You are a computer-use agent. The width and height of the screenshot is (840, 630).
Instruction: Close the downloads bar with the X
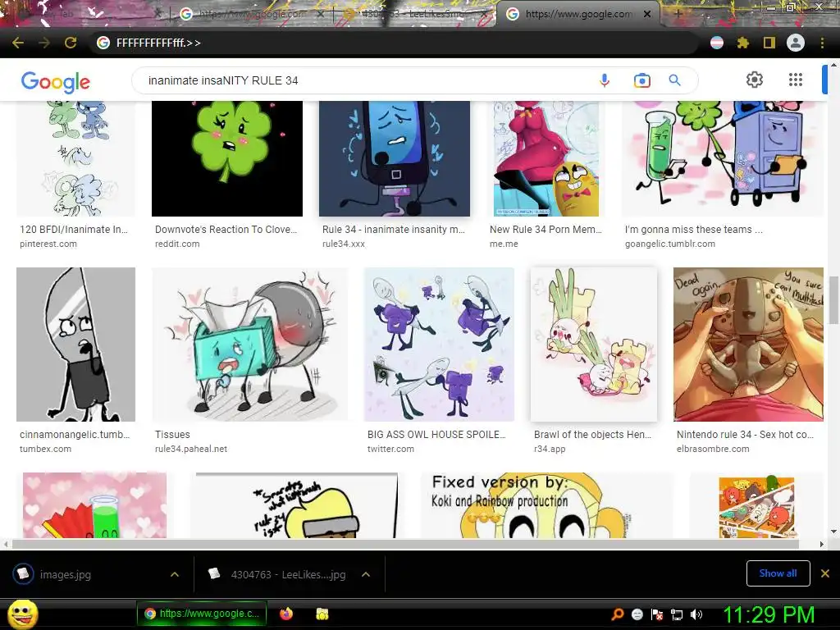825,573
